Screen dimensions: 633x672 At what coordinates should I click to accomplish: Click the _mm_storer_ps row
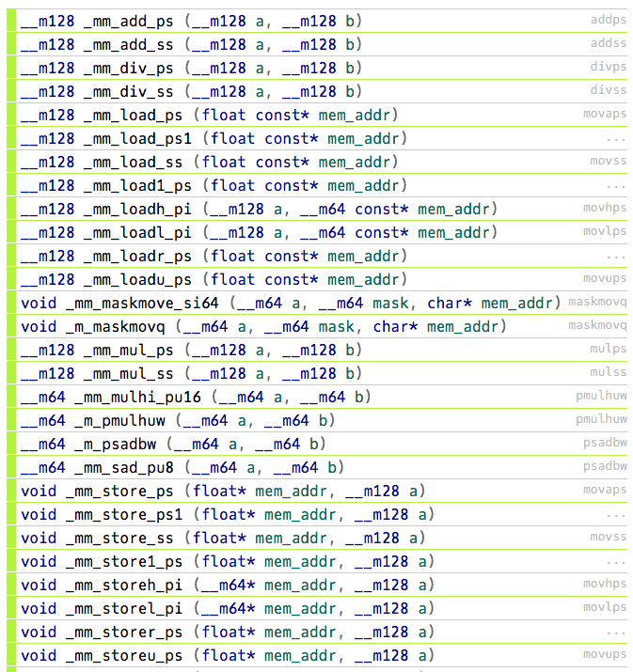[317, 633]
